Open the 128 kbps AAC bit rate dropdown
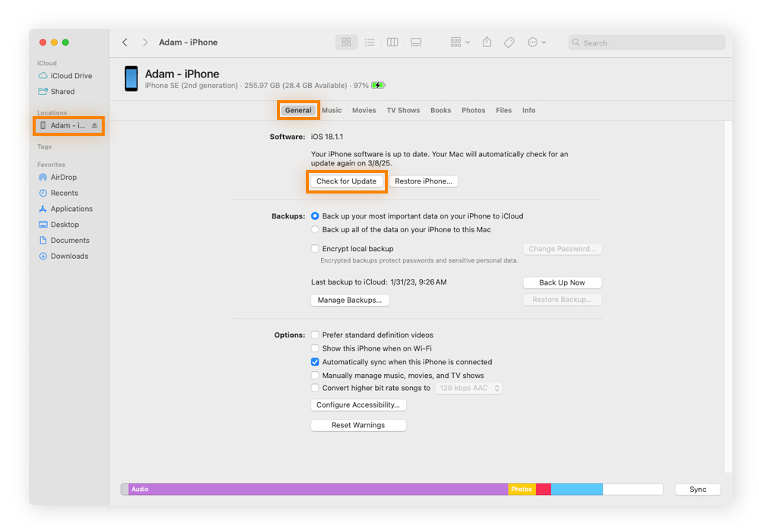 coord(469,388)
